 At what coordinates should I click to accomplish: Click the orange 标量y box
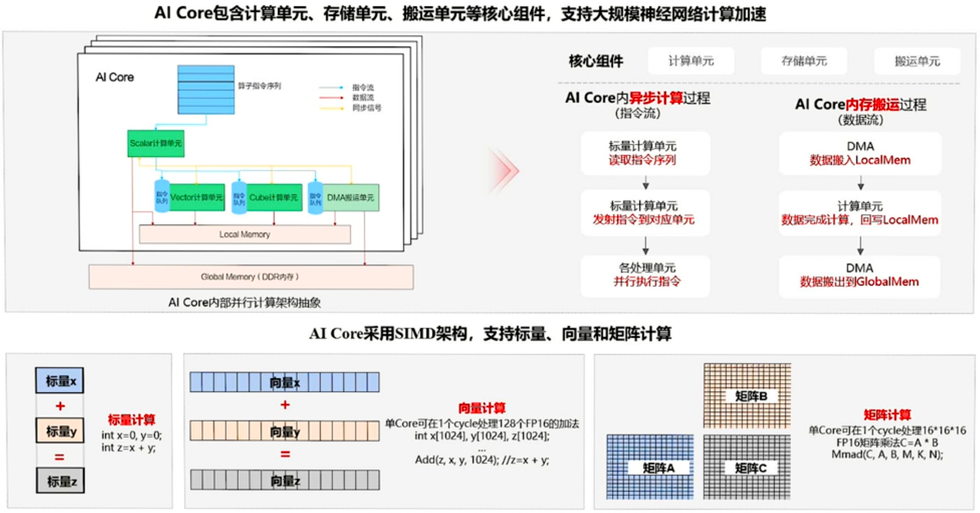point(60,430)
